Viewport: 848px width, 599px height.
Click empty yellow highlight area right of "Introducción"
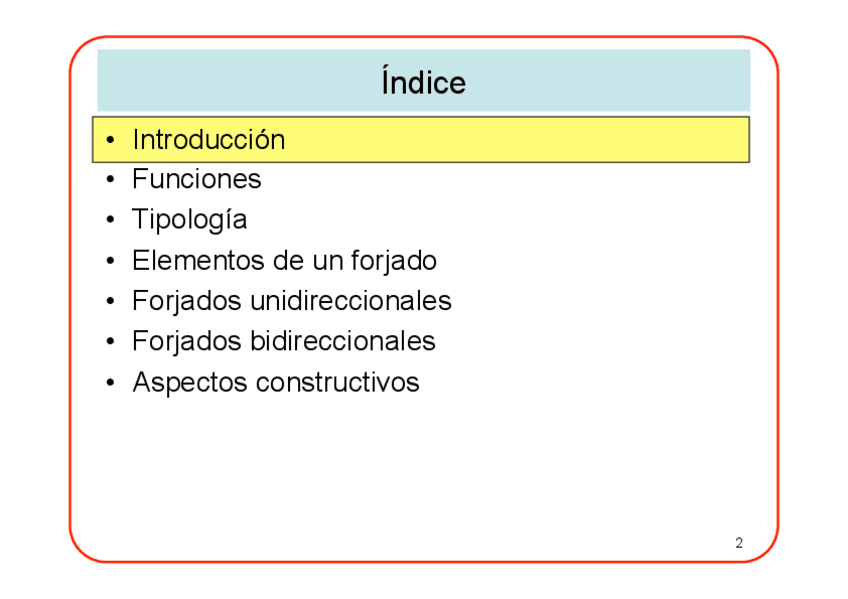coord(520,140)
